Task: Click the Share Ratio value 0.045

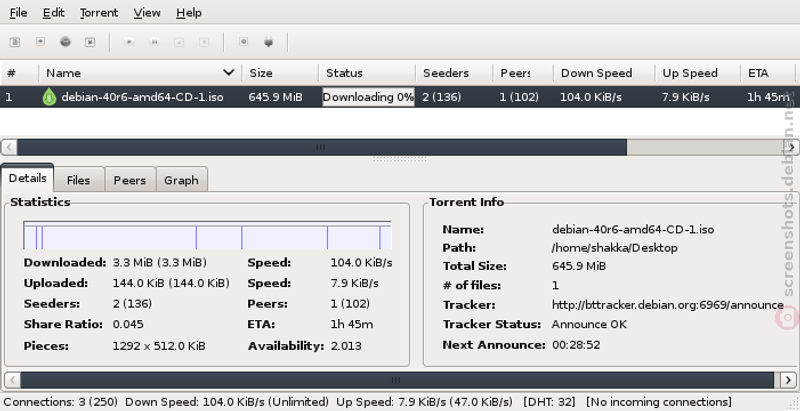Action: (x=128, y=324)
